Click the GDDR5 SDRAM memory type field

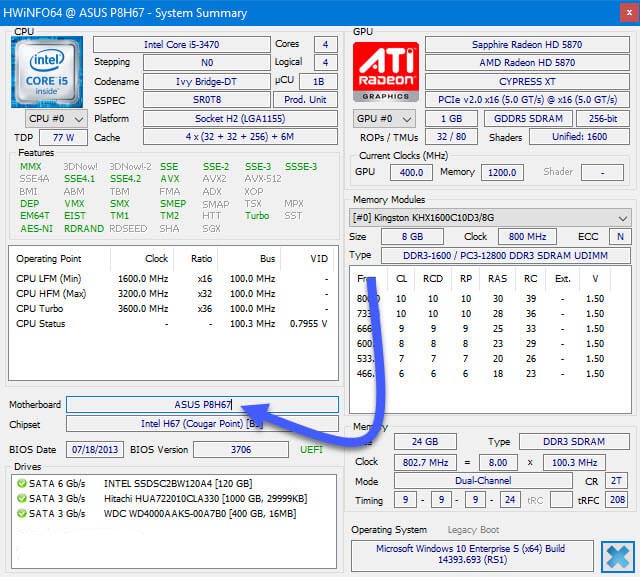pos(528,119)
